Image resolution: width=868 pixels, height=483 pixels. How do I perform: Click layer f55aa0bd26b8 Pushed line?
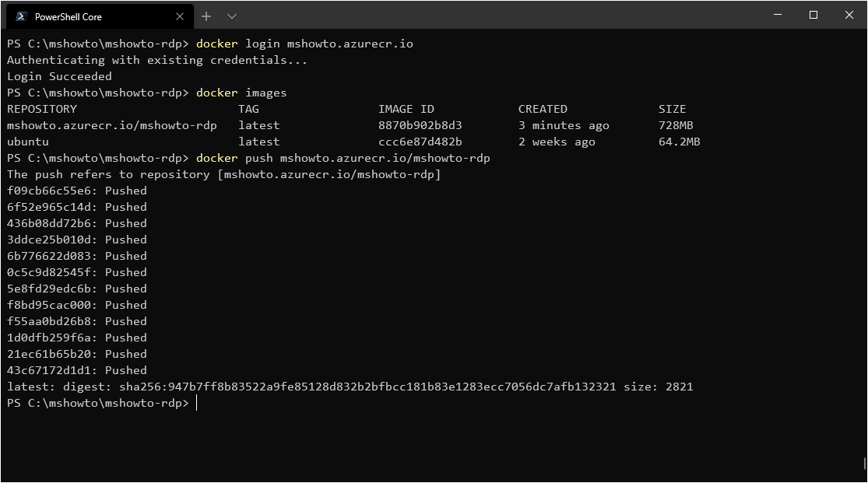[77, 321]
